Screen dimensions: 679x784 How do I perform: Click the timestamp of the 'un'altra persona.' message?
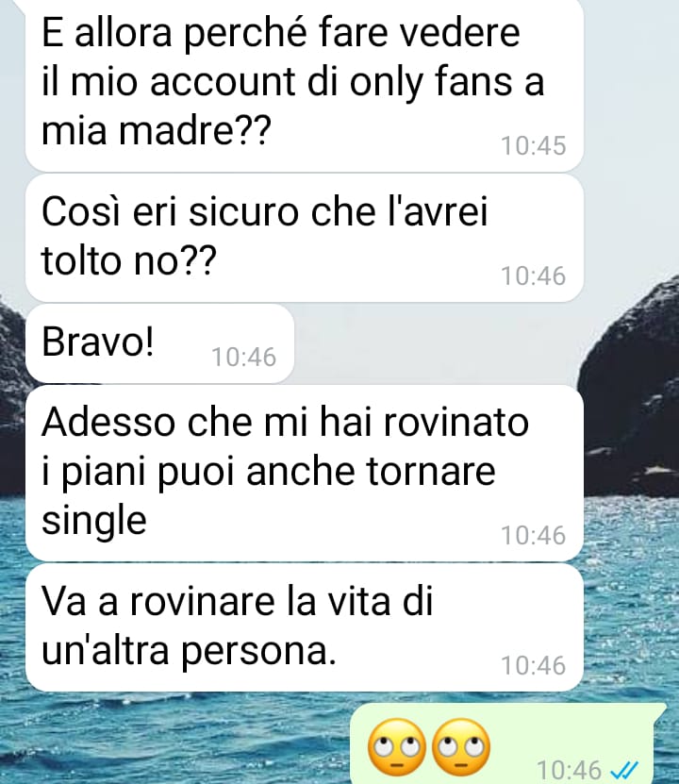533,665
